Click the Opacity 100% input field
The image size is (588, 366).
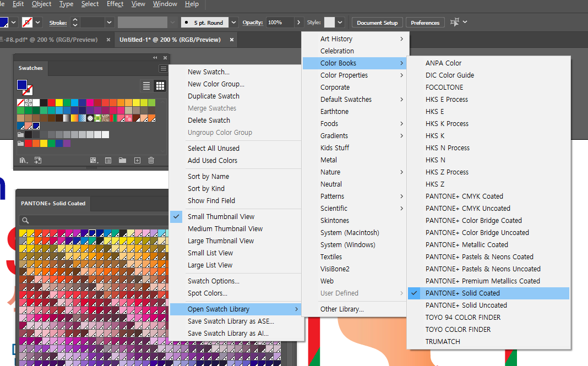point(279,23)
